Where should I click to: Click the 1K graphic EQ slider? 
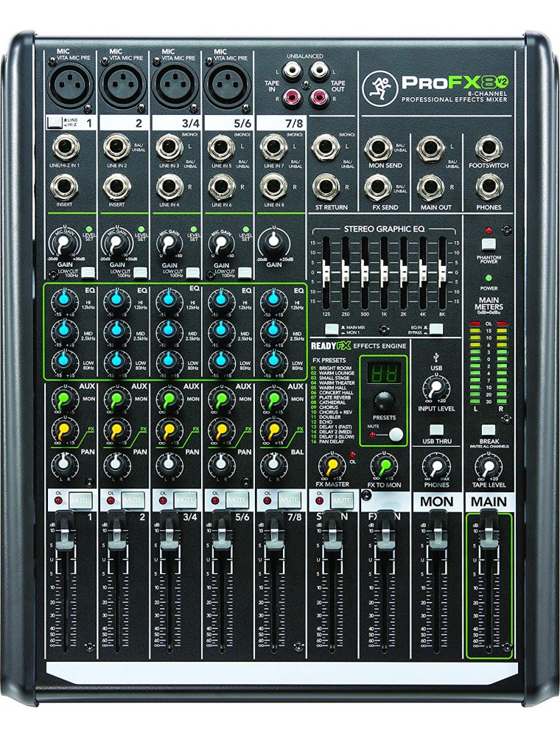click(x=385, y=273)
